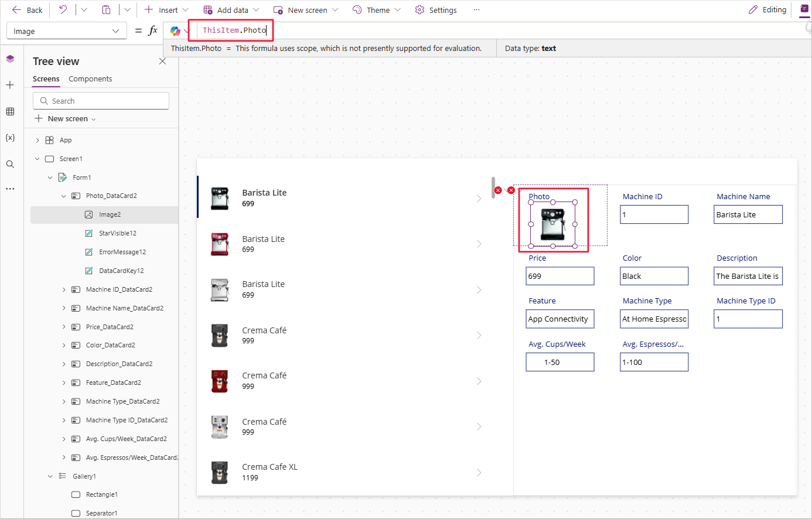Open the Copilot formula icon
812x519 pixels.
(175, 30)
